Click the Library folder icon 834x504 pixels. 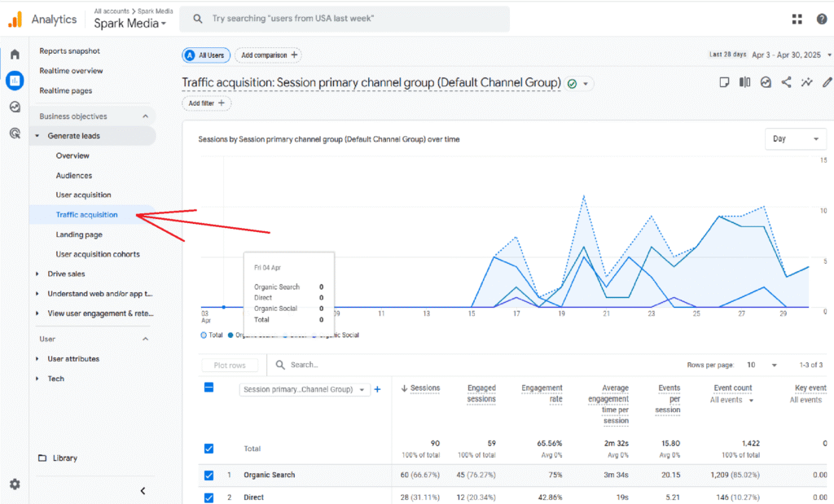coord(42,458)
